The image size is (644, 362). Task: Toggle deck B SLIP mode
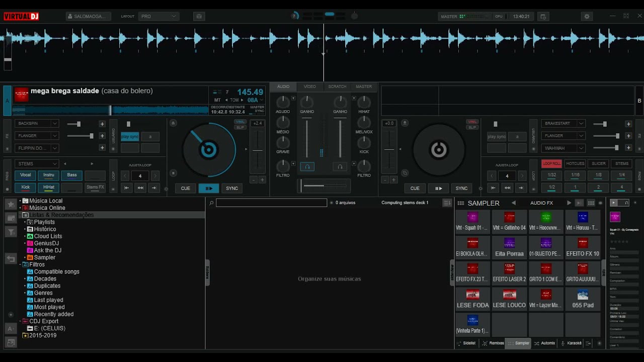(x=472, y=127)
